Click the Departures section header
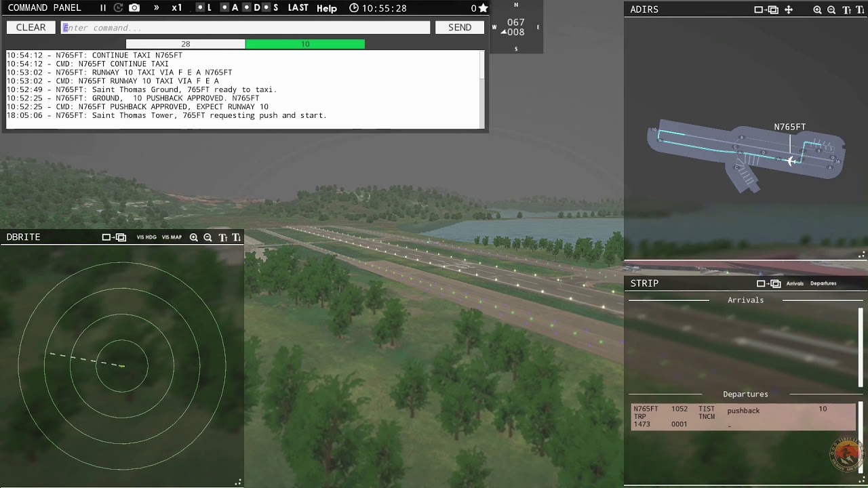 745,394
